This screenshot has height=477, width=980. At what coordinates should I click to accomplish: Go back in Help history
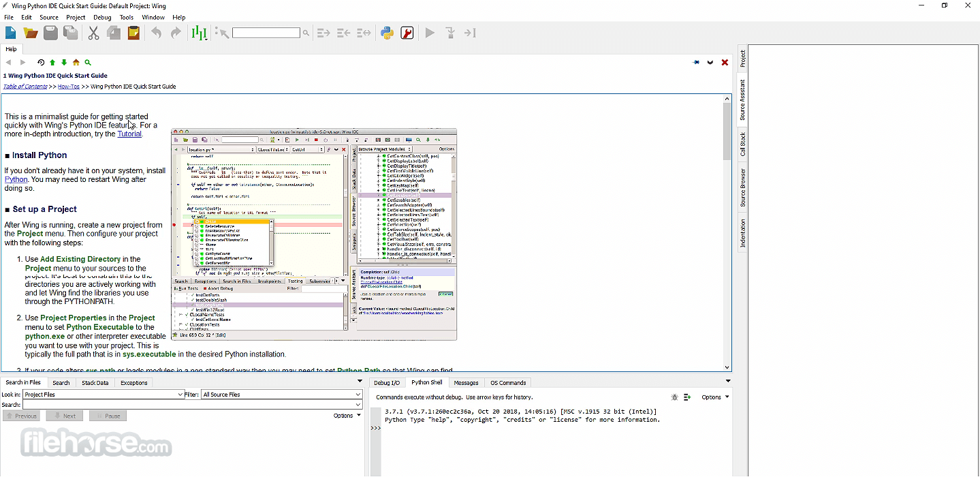(8, 62)
